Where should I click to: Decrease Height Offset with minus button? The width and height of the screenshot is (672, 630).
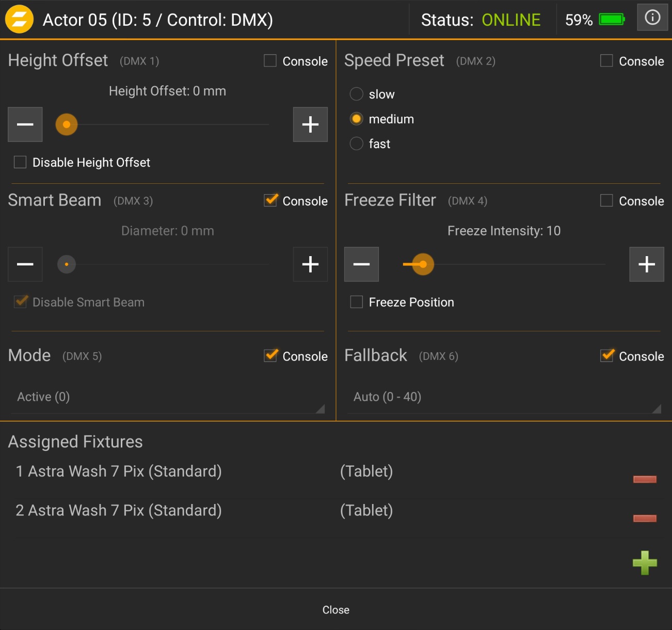(25, 124)
